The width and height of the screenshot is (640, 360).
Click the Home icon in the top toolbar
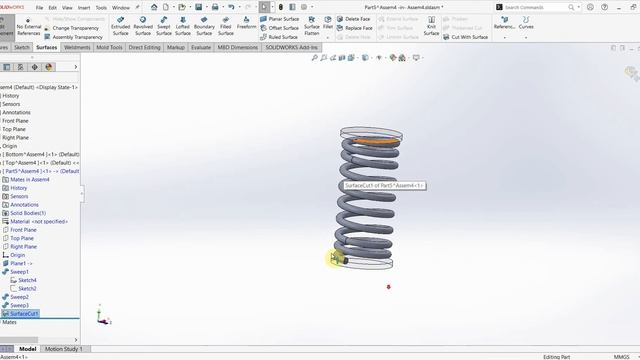point(154,7)
